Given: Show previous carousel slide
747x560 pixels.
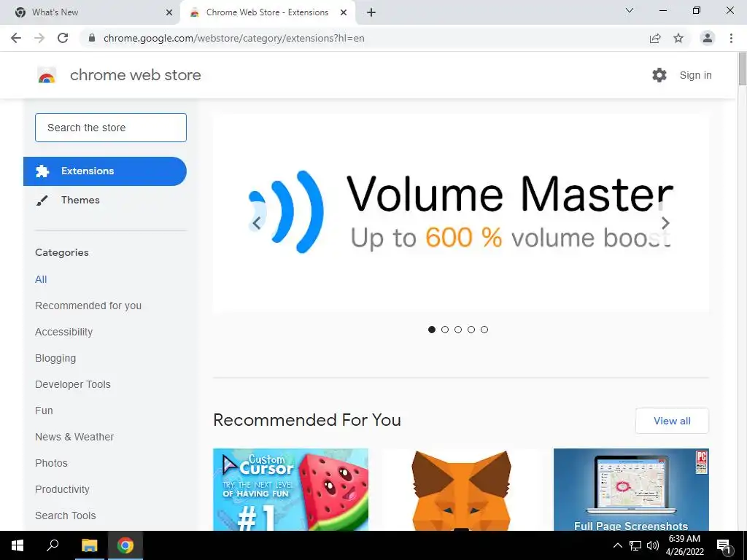Looking at the screenshot, I should [x=257, y=222].
